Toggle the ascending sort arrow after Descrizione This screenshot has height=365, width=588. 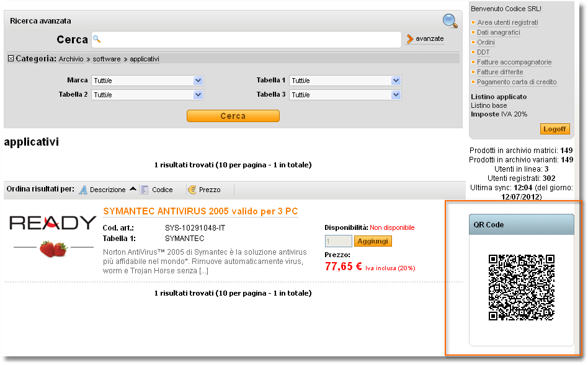coord(133,189)
